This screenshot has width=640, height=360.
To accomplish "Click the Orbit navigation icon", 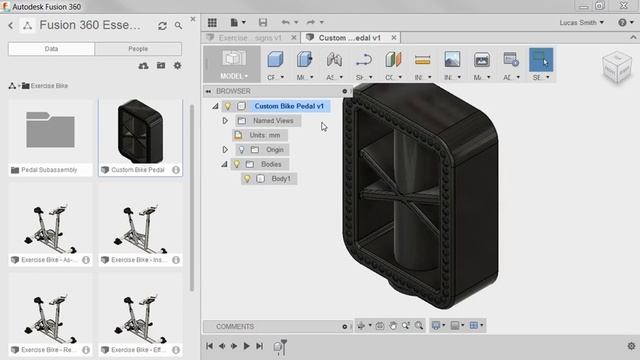I will point(361,325).
